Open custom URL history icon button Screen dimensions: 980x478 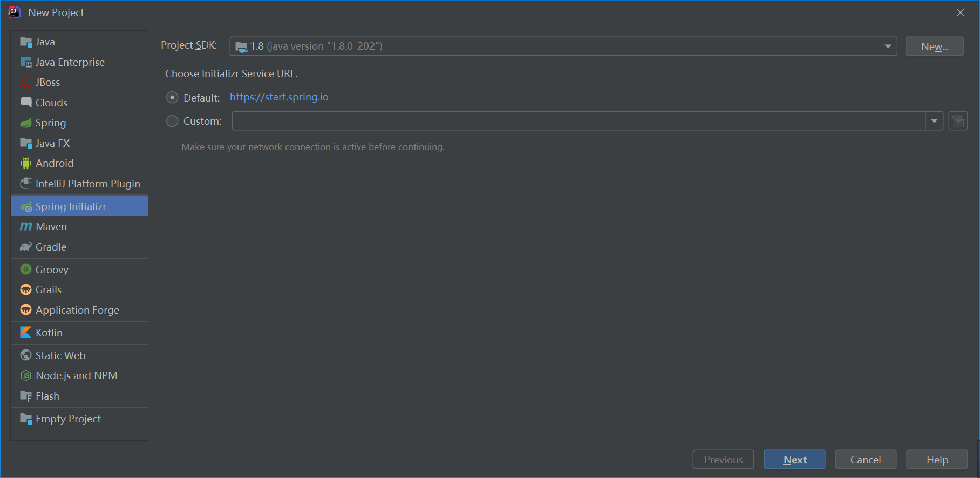coord(958,121)
